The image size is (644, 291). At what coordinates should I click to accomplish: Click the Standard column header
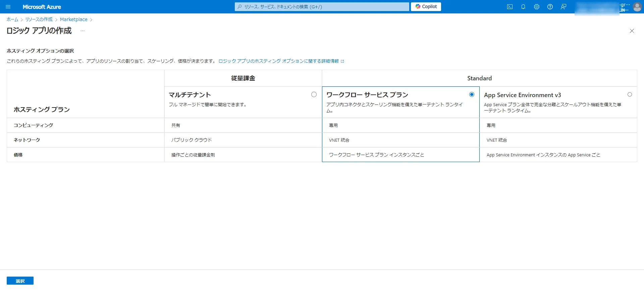[x=480, y=78]
